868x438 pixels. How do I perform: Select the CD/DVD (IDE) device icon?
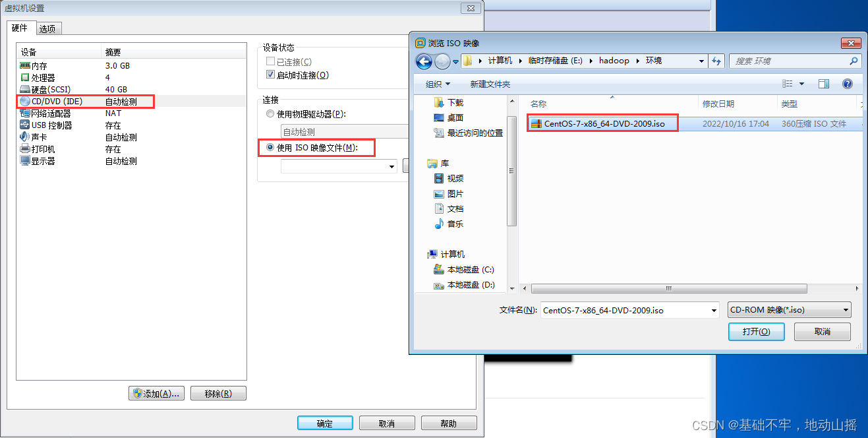(x=25, y=102)
